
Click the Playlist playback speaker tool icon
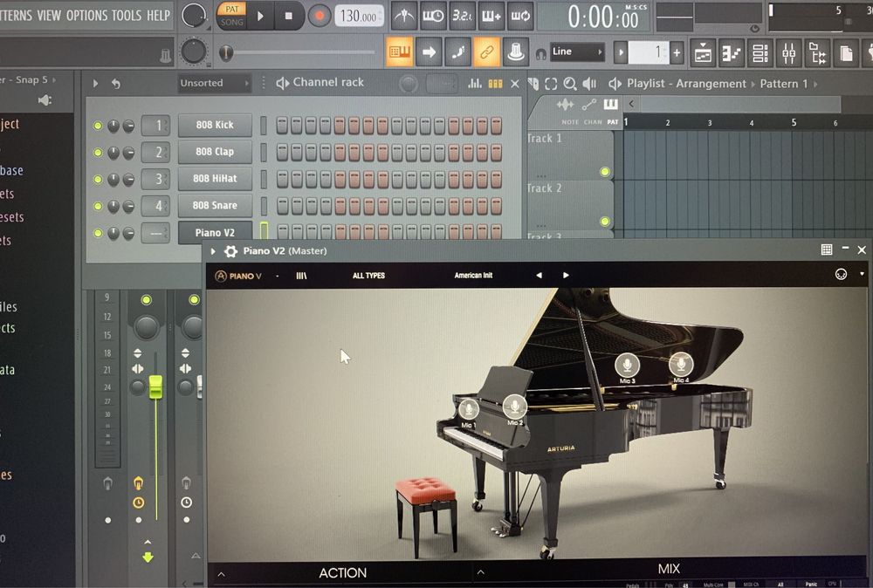(589, 84)
